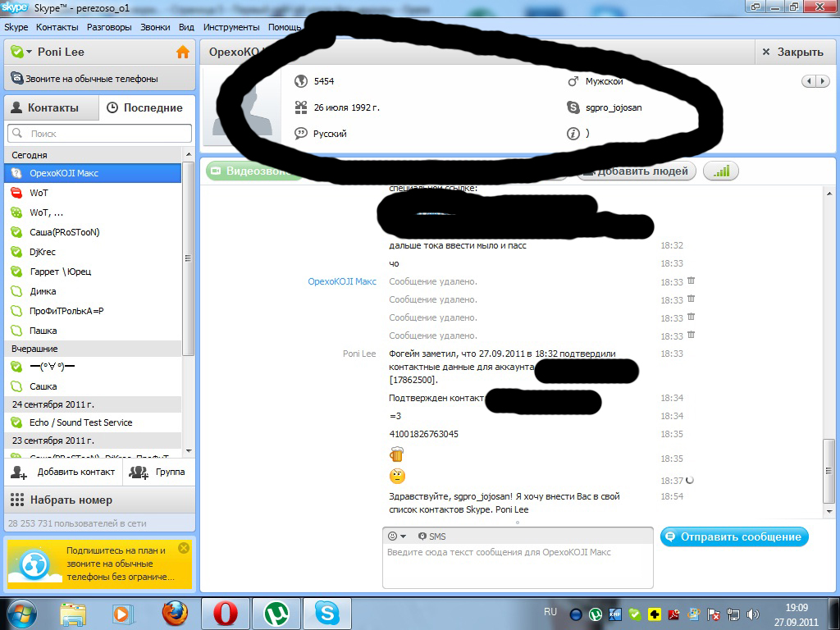Click ОрехоKOJI Макс sender name in chat
Screen dimensions: 840x630
(x=342, y=282)
